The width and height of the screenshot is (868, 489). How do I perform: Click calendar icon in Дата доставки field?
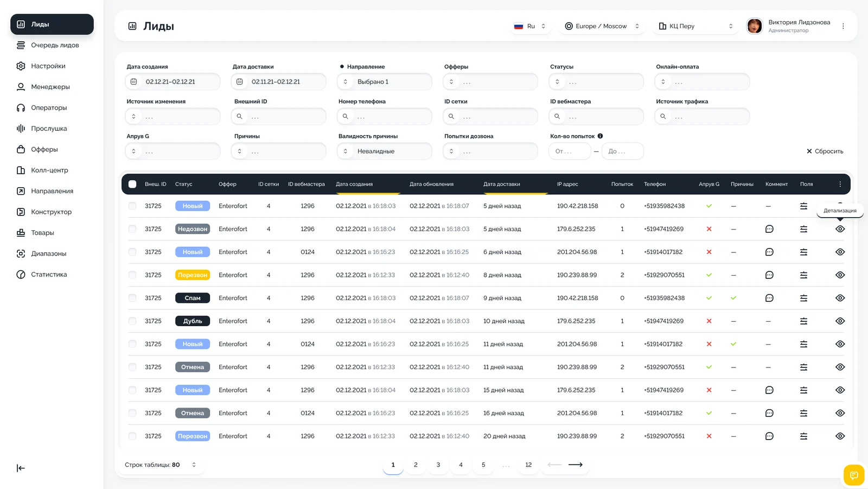(x=239, y=82)
